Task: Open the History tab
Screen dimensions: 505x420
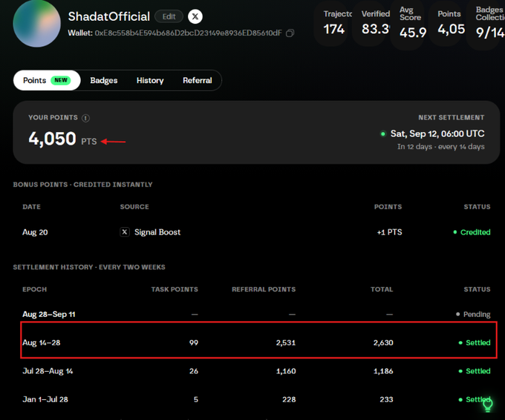Action: (150, 80)
